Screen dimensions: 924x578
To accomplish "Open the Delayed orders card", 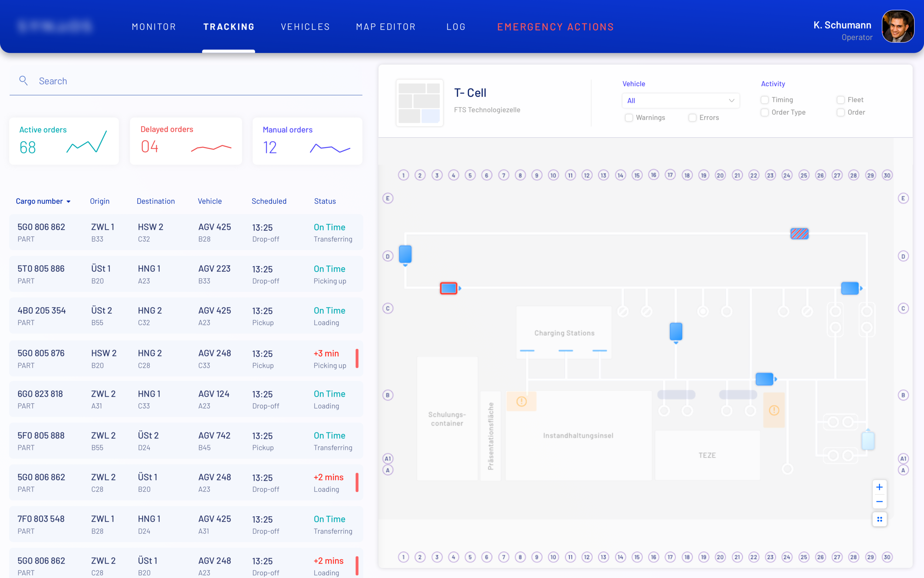I will click(x=186, y=141).
